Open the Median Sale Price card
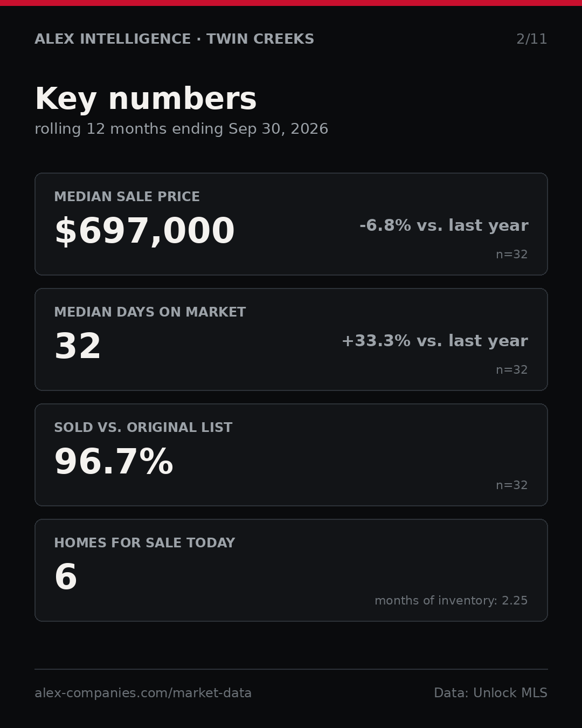Image resolution: width=582 pixels, height=728 pixels. coord(291,224)
